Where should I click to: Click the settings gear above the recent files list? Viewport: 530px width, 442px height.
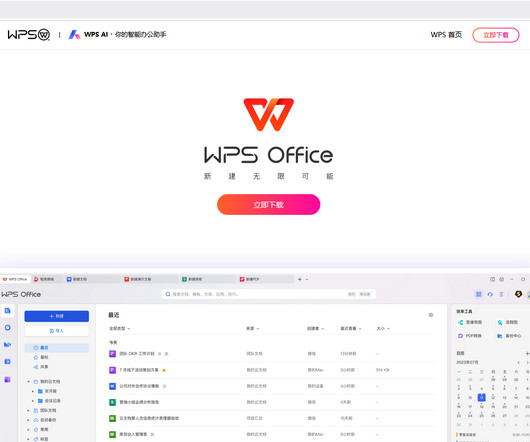point(431,315)
